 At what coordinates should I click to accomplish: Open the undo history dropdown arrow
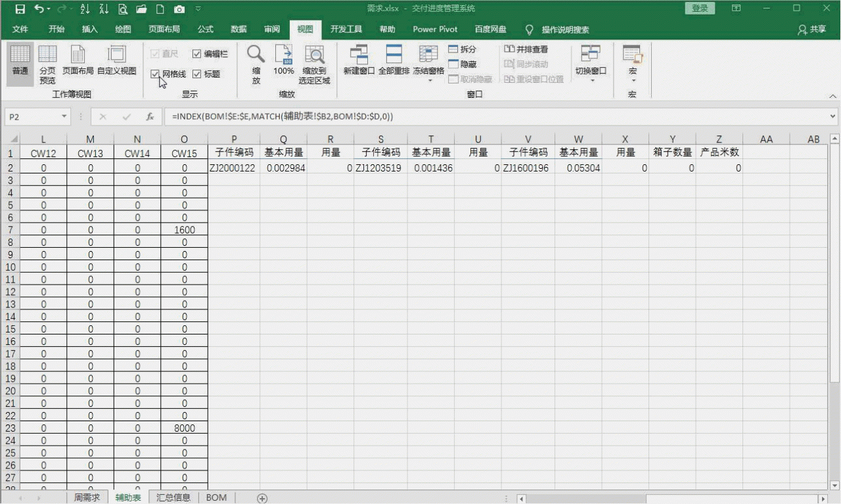[x=50, y=9]
